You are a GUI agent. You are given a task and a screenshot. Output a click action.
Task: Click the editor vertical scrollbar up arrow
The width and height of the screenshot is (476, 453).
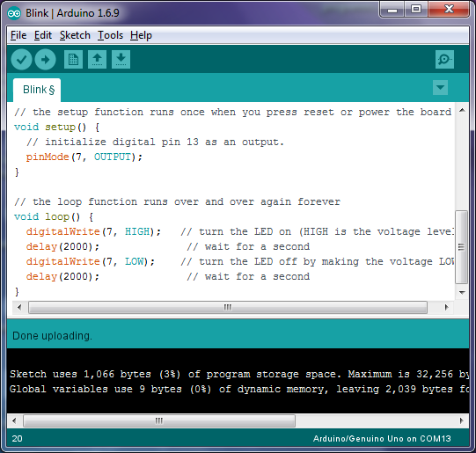(462, 111)
